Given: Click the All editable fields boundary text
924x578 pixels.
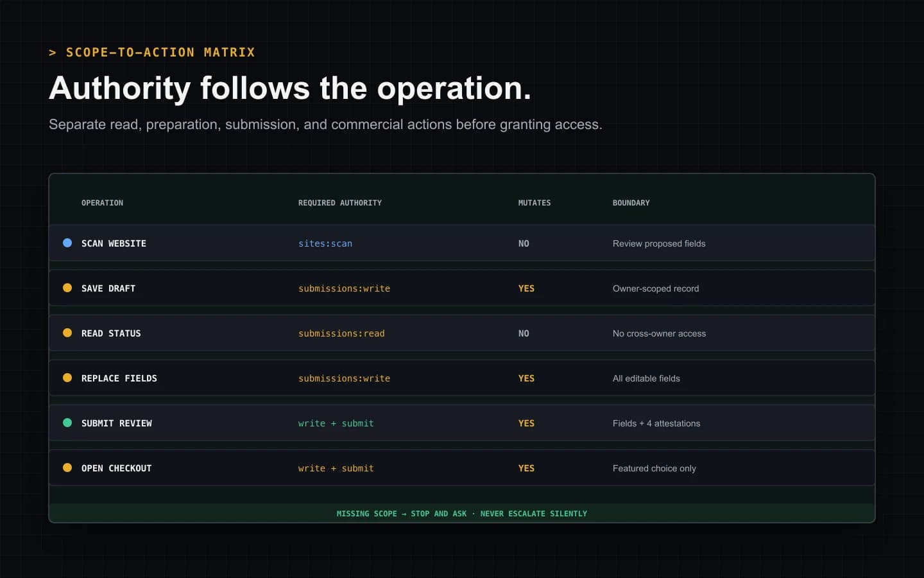Looking at the screenshot, I should (x=646, y=378).
